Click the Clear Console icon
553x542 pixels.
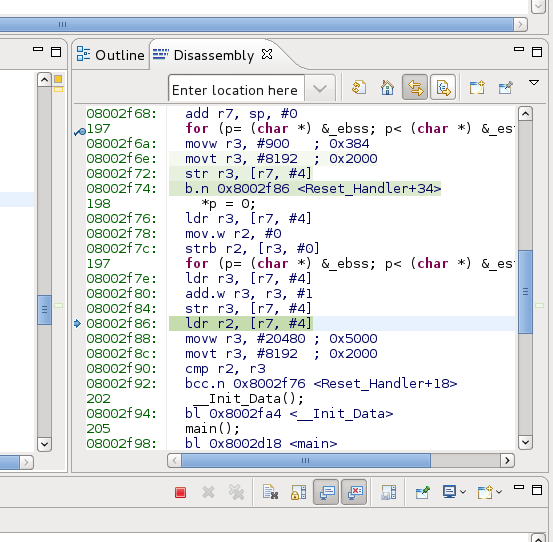click(270, 492)
